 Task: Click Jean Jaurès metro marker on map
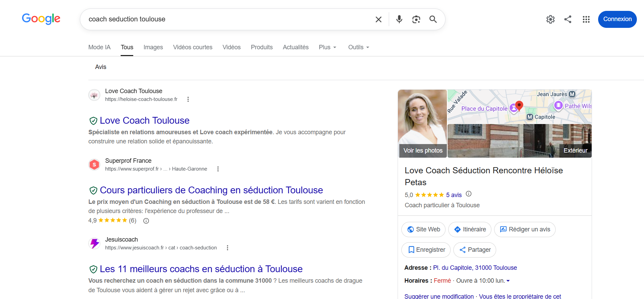pyautogui.click(x=572, y=94)
